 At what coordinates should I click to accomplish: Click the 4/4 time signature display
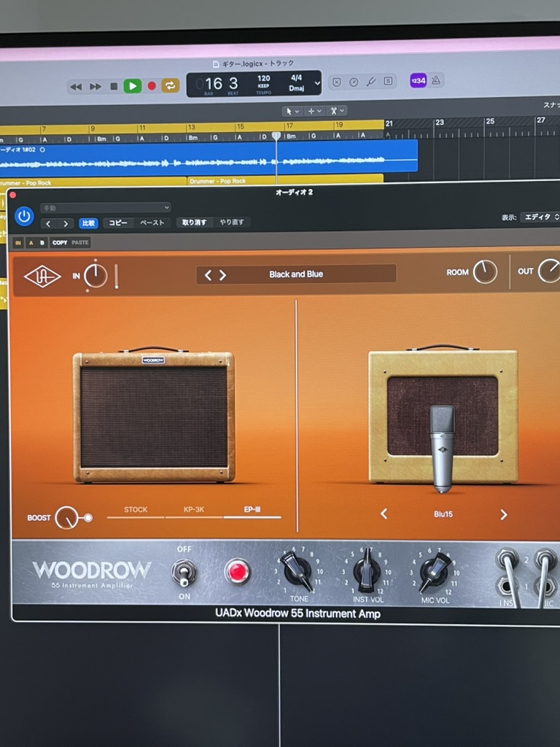click(x=296, y=77)
